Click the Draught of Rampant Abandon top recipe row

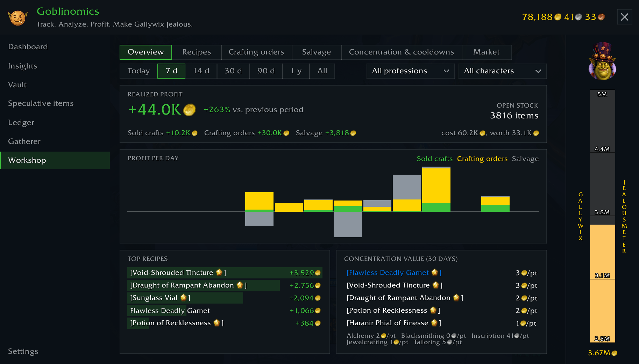(225, 285)
